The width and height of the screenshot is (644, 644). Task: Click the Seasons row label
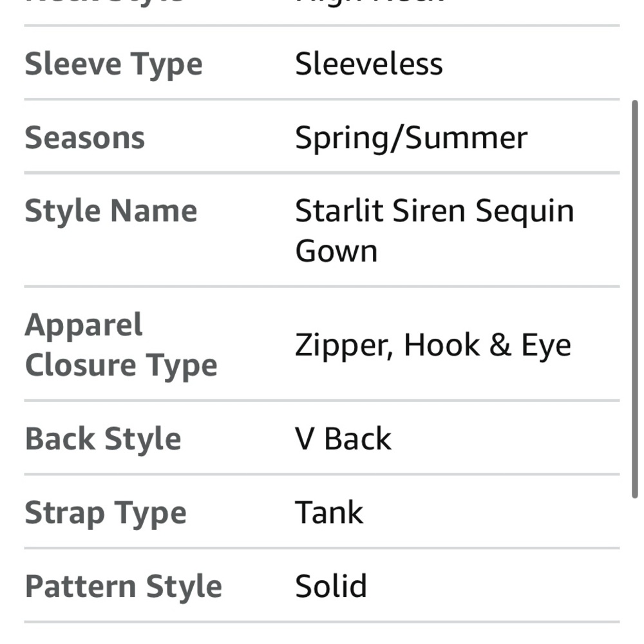point(84,138)
